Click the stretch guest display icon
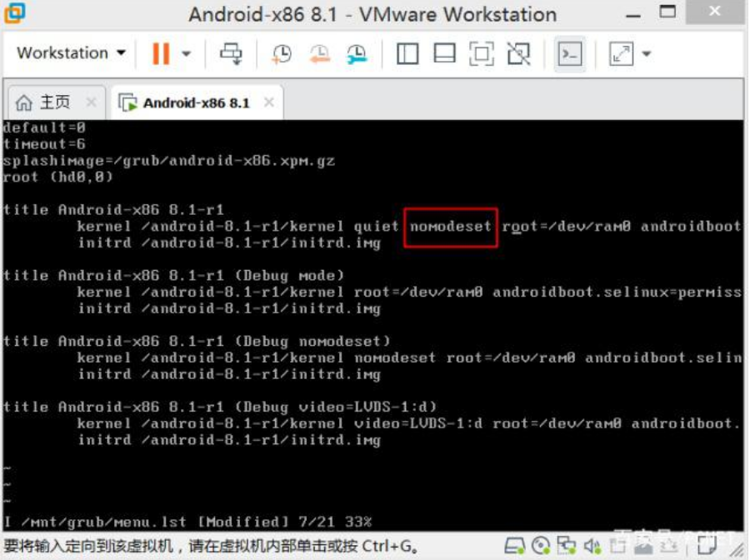The image size is (750, 560). coord(621,53)
